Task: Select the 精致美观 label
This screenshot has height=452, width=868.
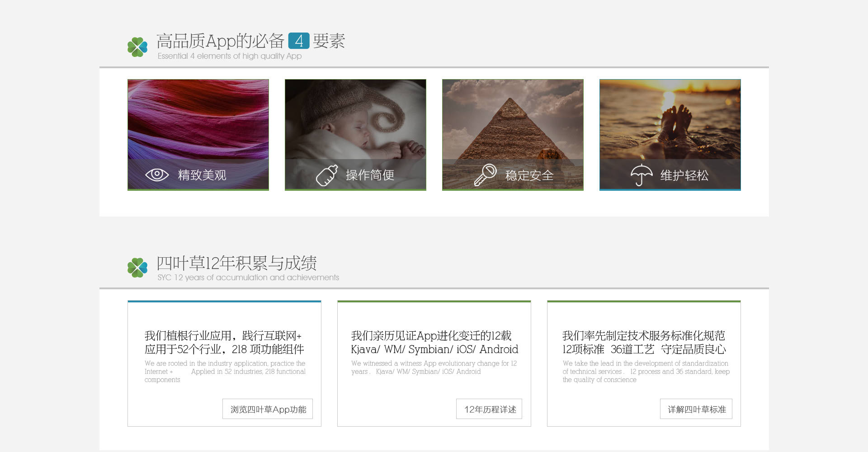Action: (x=202, y=175)
